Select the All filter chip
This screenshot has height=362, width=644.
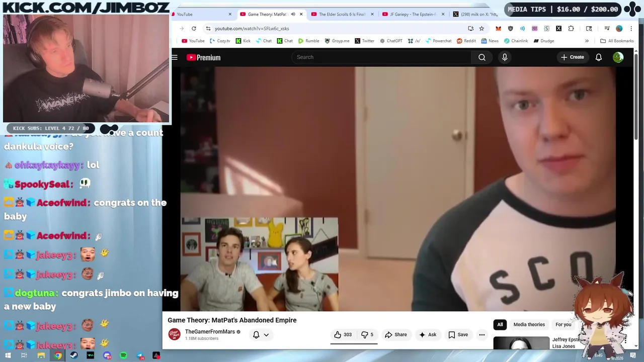point(500,324)
